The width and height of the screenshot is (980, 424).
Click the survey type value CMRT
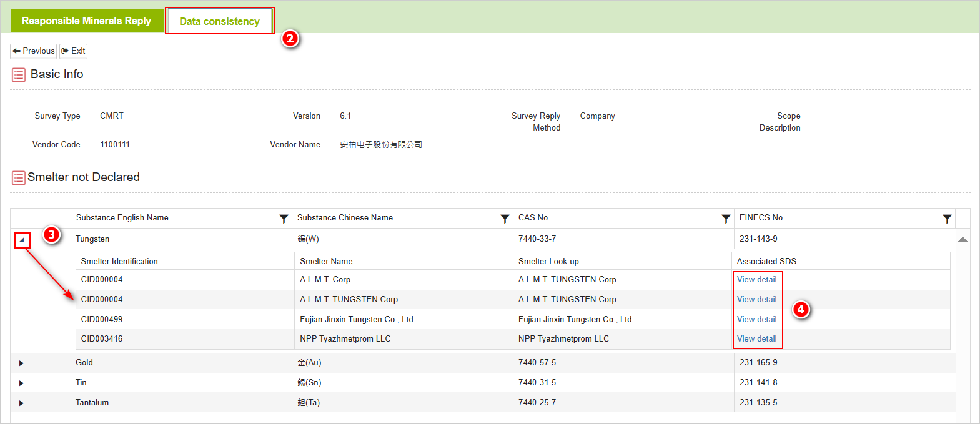pos(112,116)
